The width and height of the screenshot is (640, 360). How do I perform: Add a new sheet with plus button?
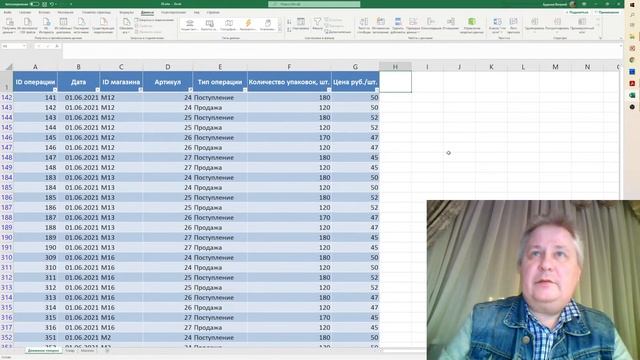coord(107,350)
